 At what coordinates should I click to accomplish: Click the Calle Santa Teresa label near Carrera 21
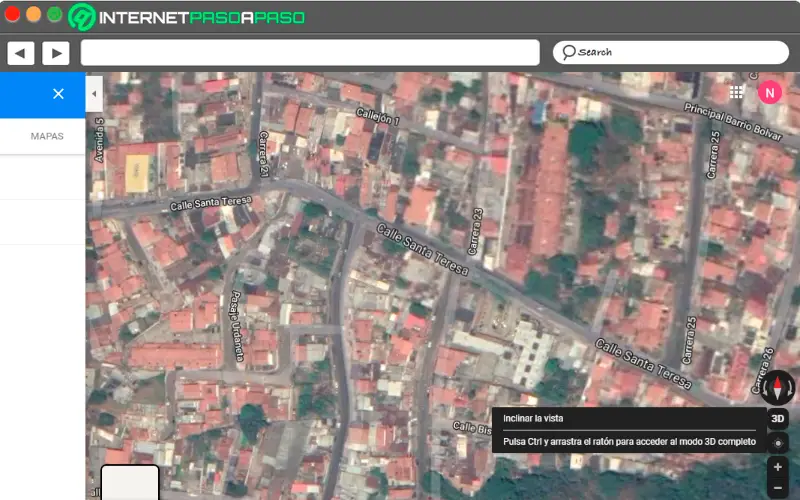pyautogui.click(x=210, y=204)
